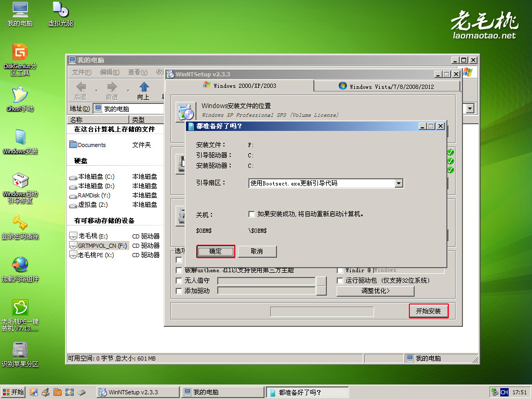Select the 老毛桃PE (X:) CD drive
The width and height of the screenshot is (532, 399).
click(91, 255)
